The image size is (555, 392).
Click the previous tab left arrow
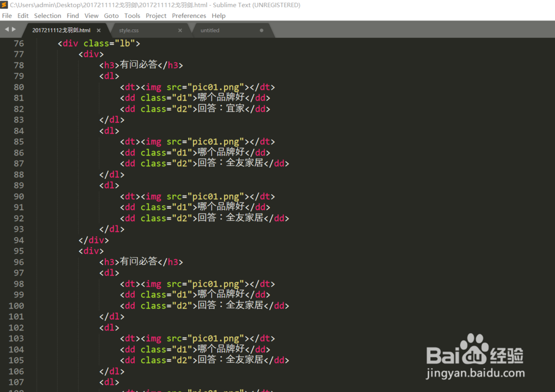(x=7, y=29)
